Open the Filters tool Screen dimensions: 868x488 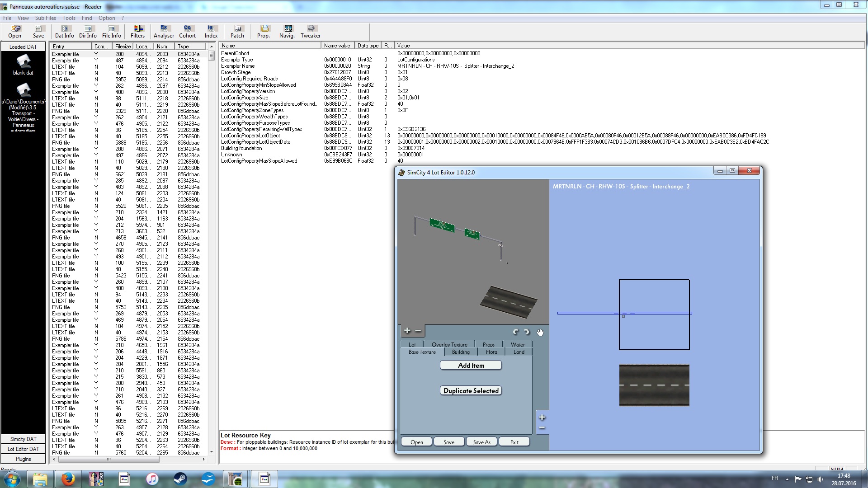tap(137, 31)
